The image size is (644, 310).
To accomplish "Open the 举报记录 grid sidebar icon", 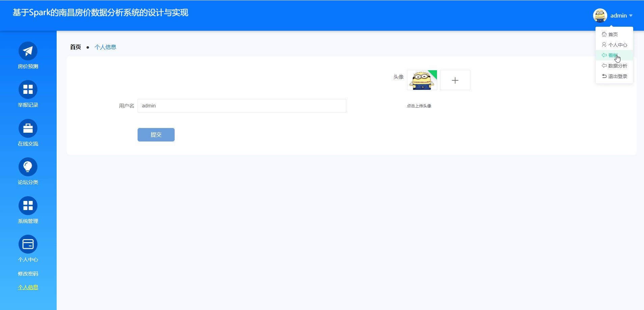I will (x=28, y=89).
